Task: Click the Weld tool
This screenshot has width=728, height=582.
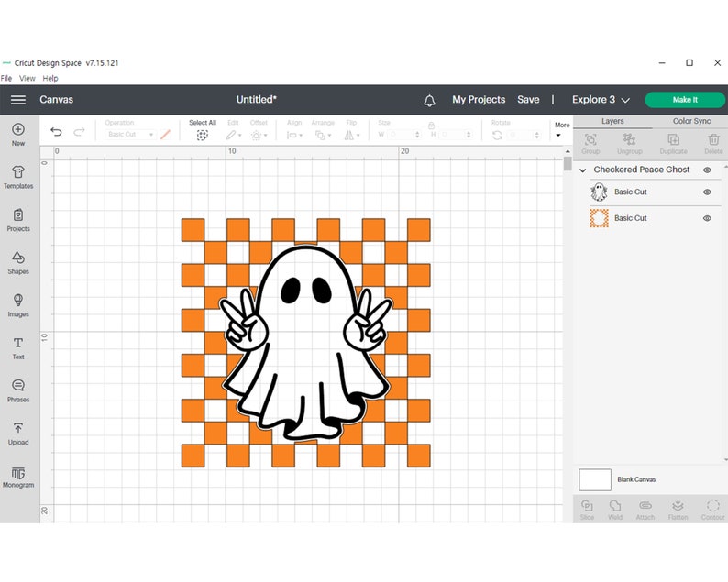Action: coord(614,509)
